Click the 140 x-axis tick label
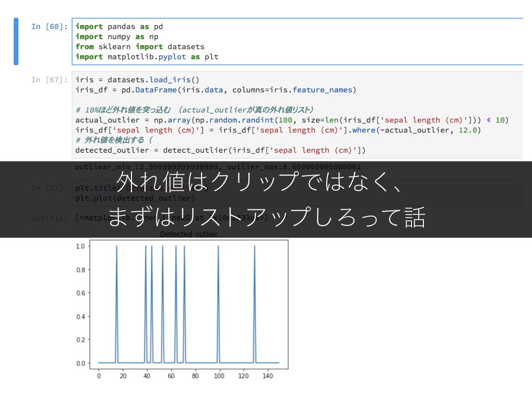532x399 pixels. click(268, 376)
